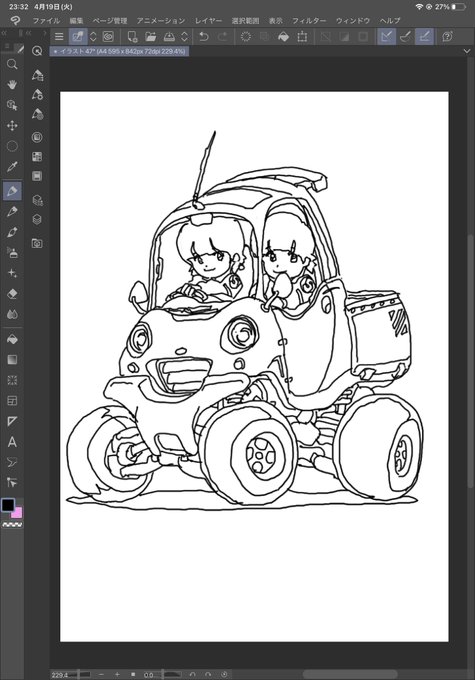The height and width of the screenshot is (680, 475).
Task: Open the レイヤー menu
Action: click(208, 20)
